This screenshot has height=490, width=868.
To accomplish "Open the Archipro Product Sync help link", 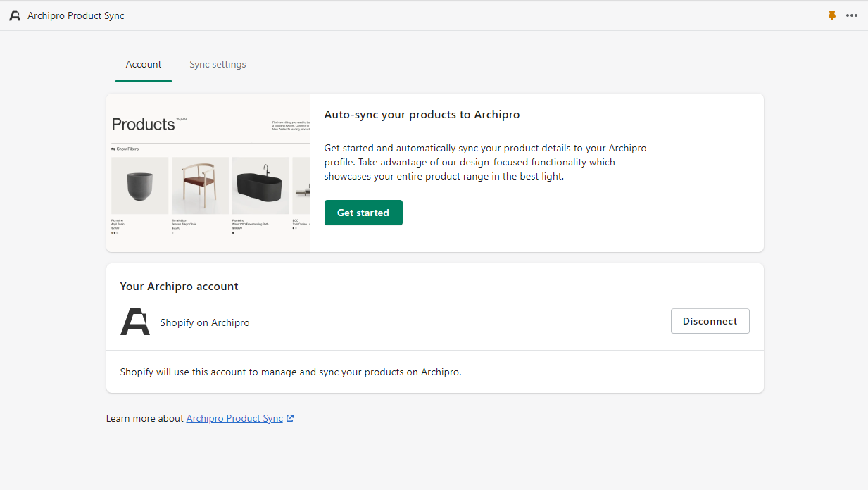I will [234, 418].
